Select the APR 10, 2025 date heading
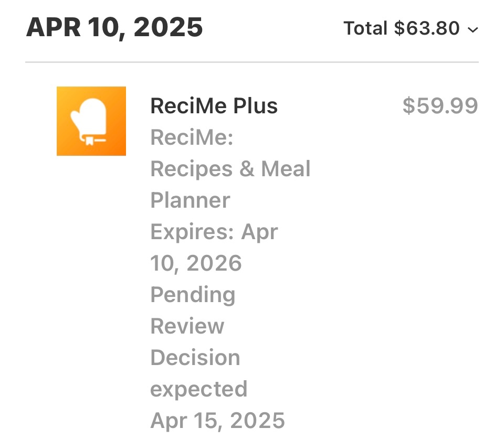The image size is (504, 439). [114, 27]
